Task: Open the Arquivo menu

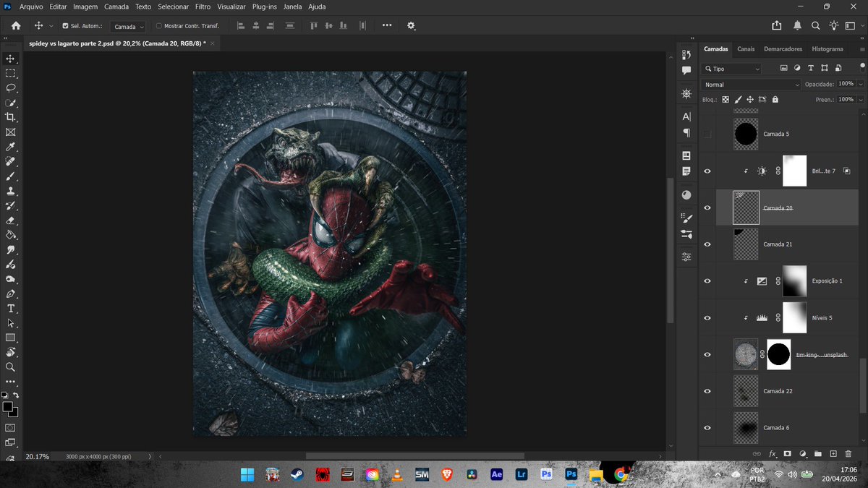Action: point(31,7)
